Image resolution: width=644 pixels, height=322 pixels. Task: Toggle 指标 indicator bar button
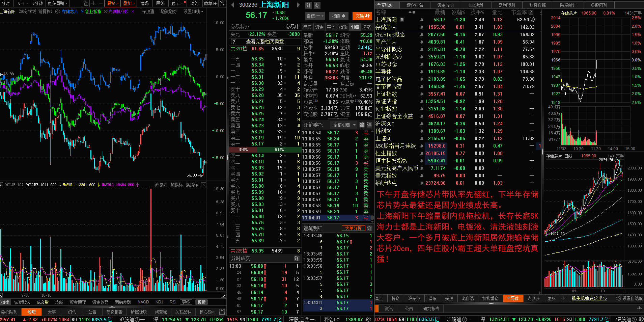pyautogui.click(x=5, y=302)
